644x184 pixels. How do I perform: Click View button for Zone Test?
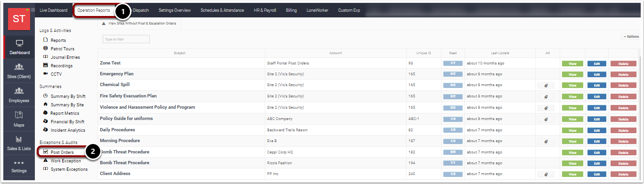tap(572, 63)
